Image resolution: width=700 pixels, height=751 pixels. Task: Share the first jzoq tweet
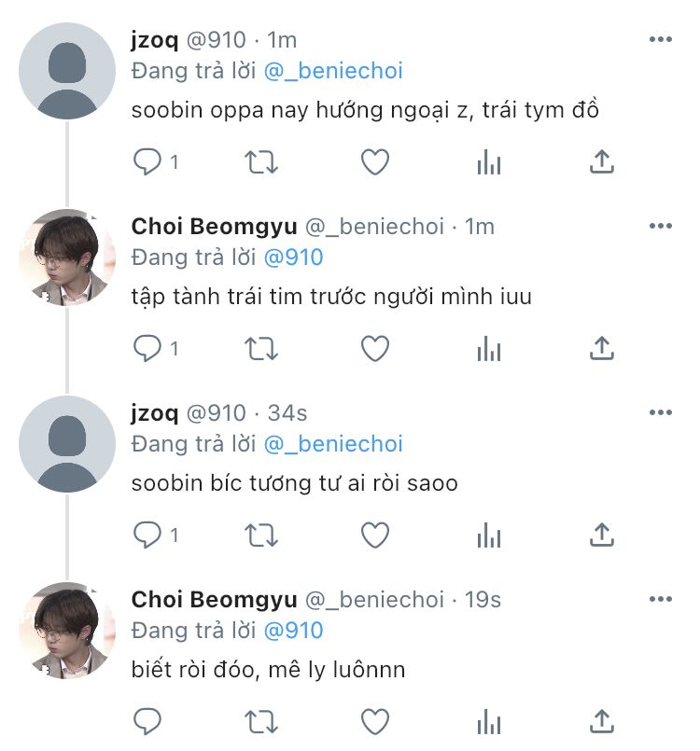tap(602, 162)
